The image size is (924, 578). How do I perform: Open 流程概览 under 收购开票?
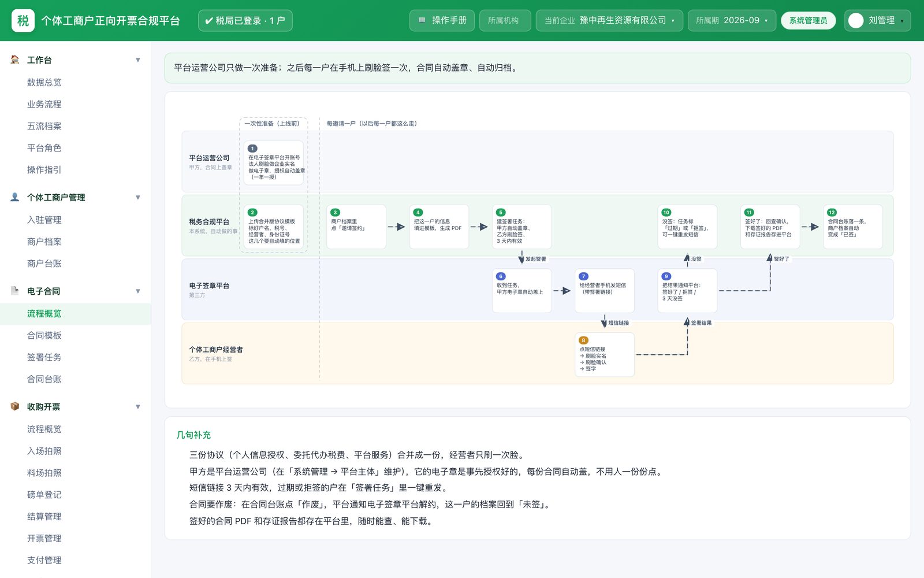pyautogui.click(x=75, y=429)
